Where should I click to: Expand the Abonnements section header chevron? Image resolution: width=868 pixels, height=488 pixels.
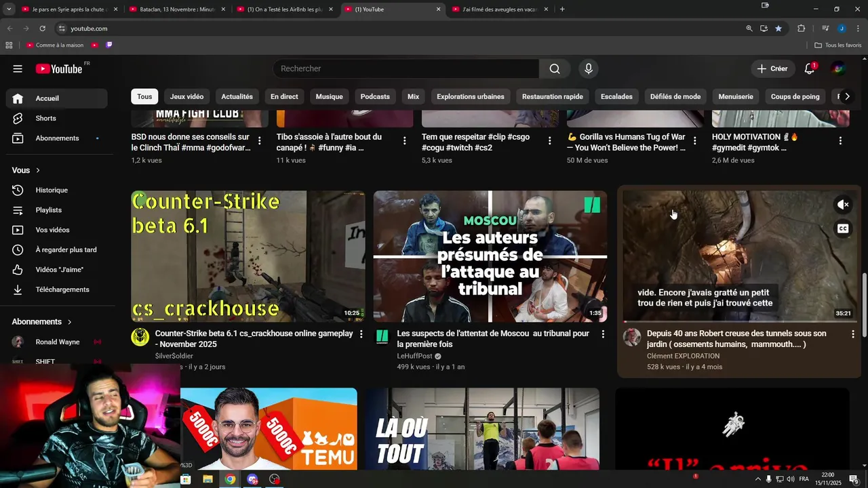[69, 322]
